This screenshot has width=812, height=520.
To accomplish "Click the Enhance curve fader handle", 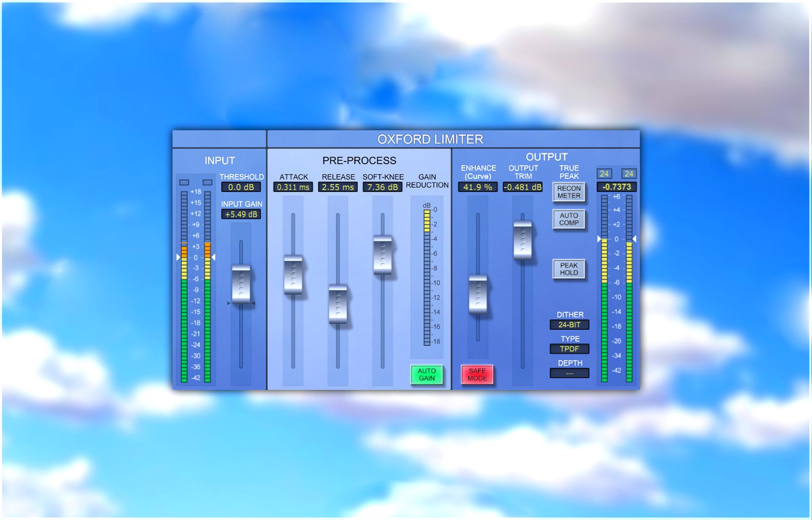I will pyautogui.click(x=478, y=294).
